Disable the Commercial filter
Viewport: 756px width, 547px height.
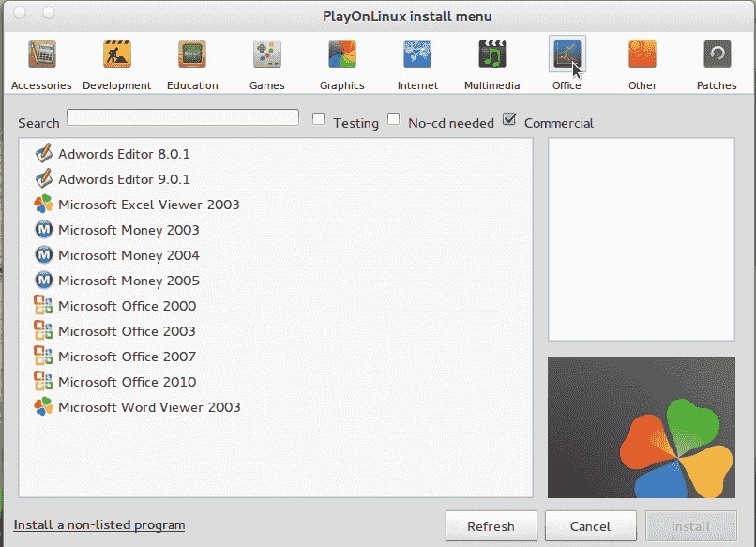point(509,118)
